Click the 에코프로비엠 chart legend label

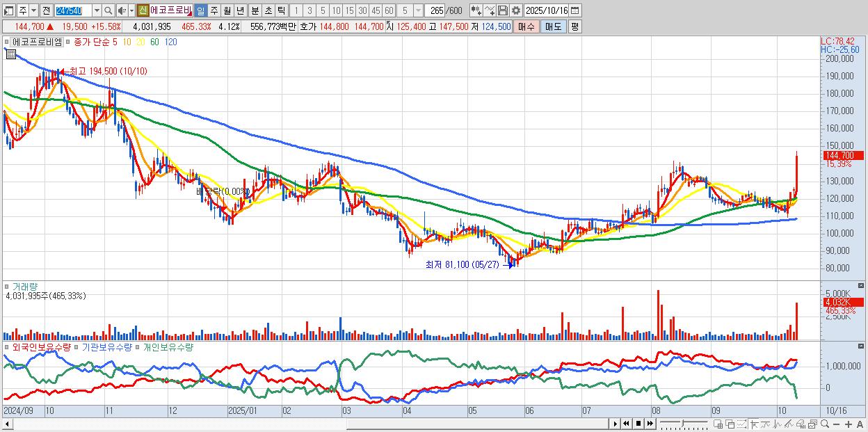(38, 42)
